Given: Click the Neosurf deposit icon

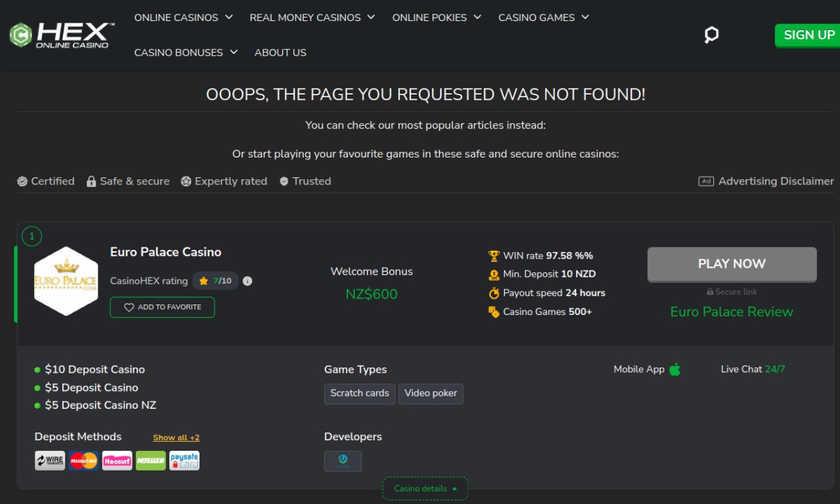Looking at the screenshot, I should (117, 461).
